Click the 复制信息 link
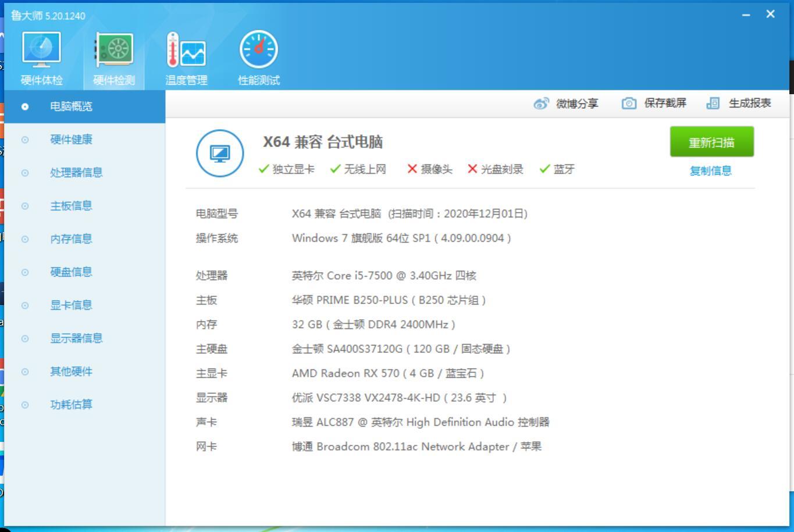The image size is (794, 532). (711, 171)
